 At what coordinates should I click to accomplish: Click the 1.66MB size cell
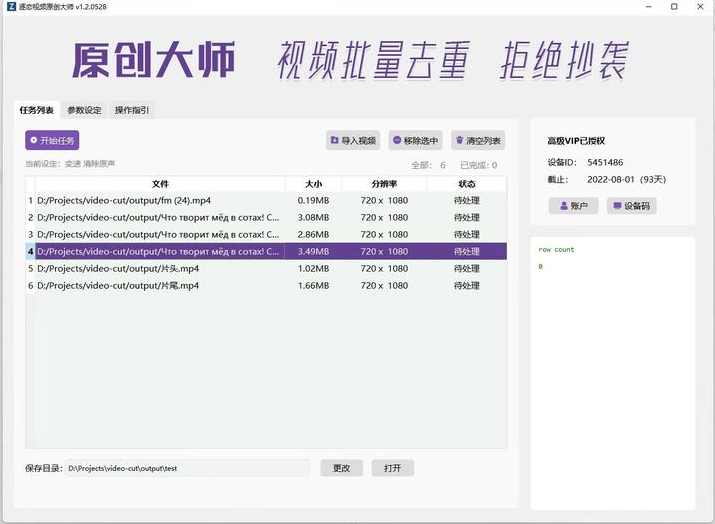(313, 285)
